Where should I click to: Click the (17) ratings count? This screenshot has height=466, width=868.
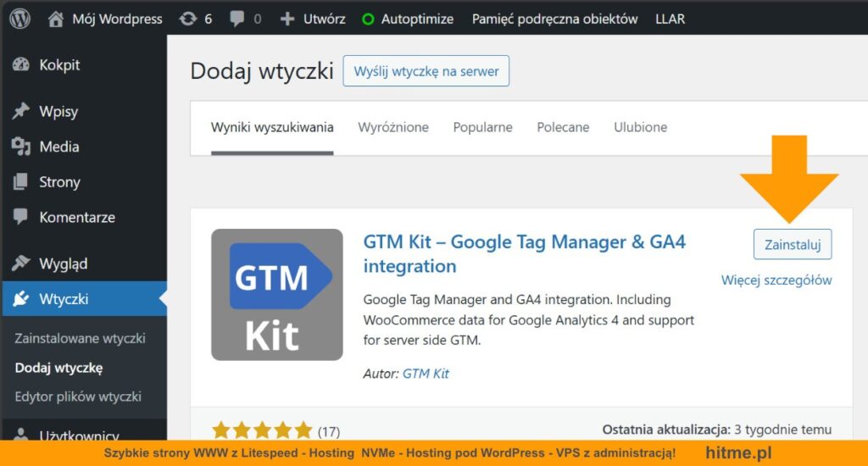(x=329, y=431)
